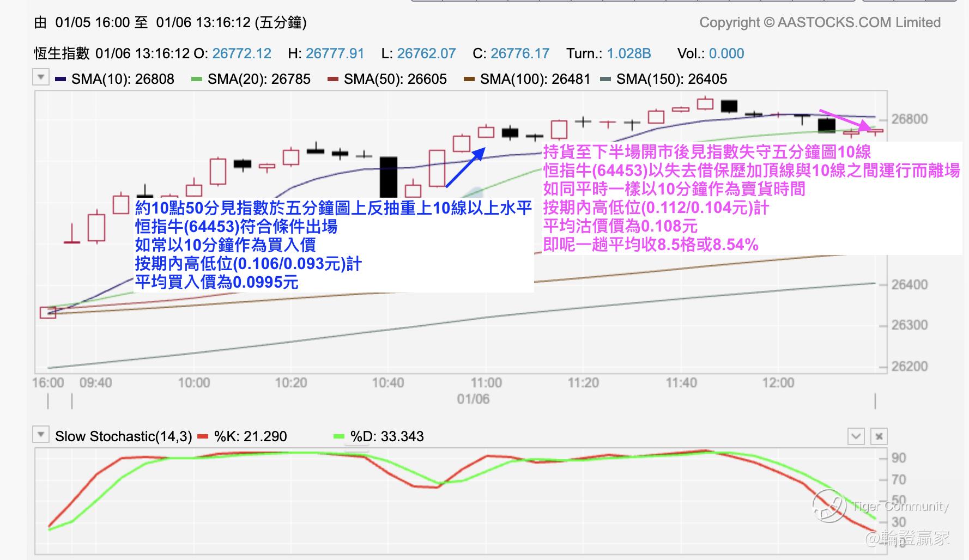This screenshot has width=969, height=560.
Task: Close the Slow Stochastic panel
Action: click(879, 436)
